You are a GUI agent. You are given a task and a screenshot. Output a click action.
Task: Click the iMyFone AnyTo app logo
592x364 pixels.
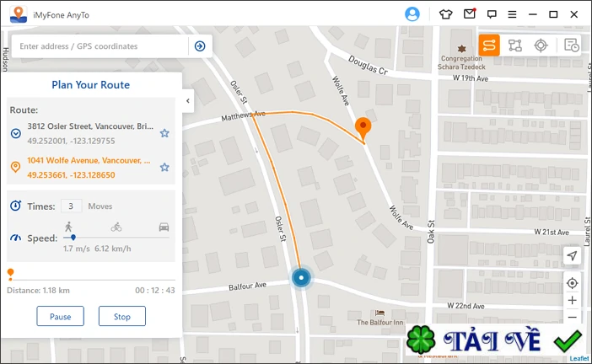click(18, 14)
